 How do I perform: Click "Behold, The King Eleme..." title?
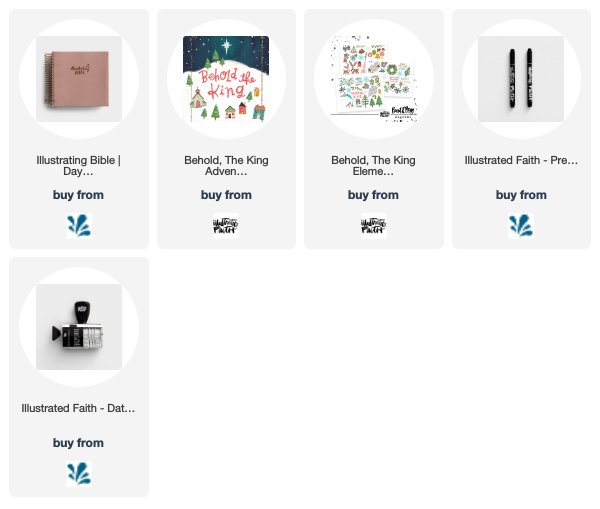(x=373, y=166)
